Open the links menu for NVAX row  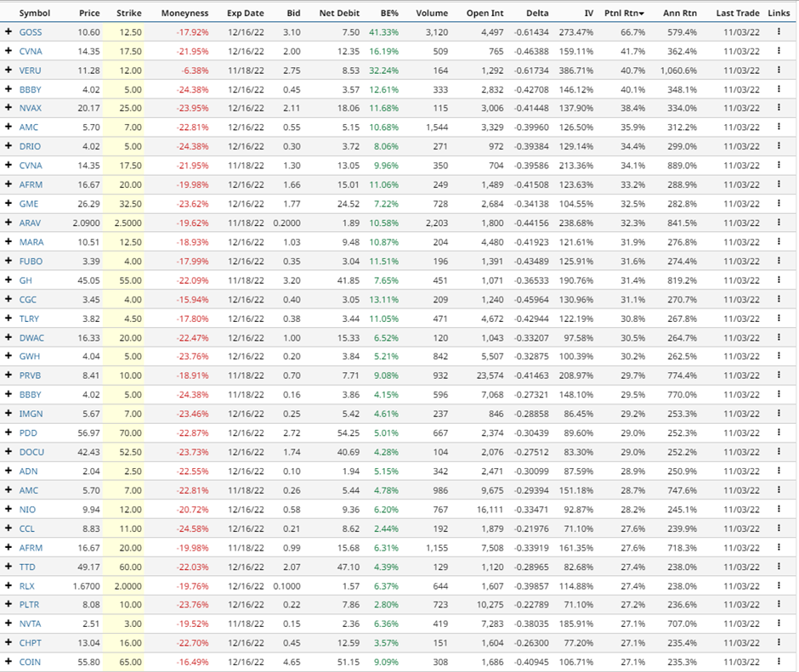[x=779, y=108]
